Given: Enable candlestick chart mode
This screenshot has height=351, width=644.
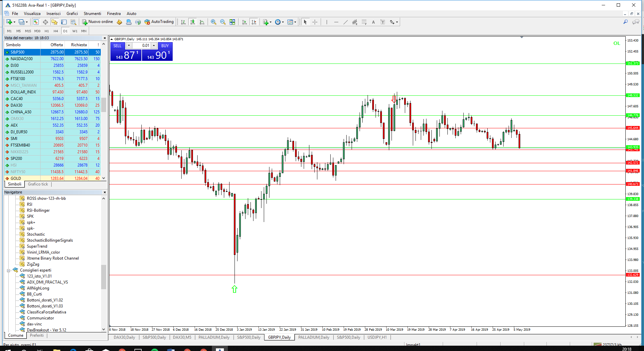Looking at the screenshot, I should [x=193, y=22].
